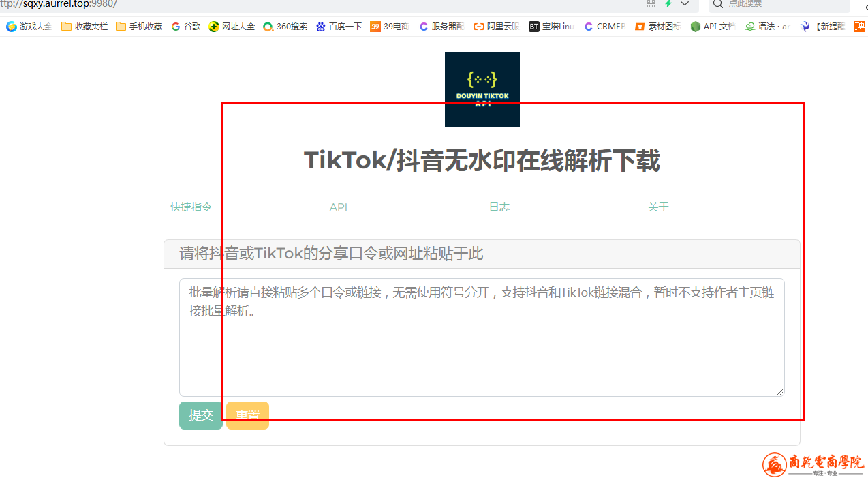Image resolution: width=868 pixels, height=482 pixels.
Task: Open the 语法 bookmark
Action: pos(768,27)
